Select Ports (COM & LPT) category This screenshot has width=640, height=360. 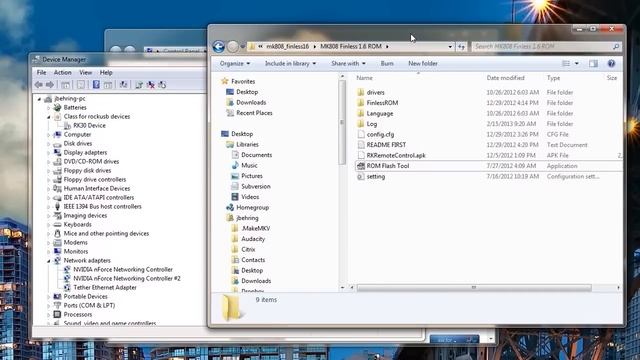[x=89, y=306]
